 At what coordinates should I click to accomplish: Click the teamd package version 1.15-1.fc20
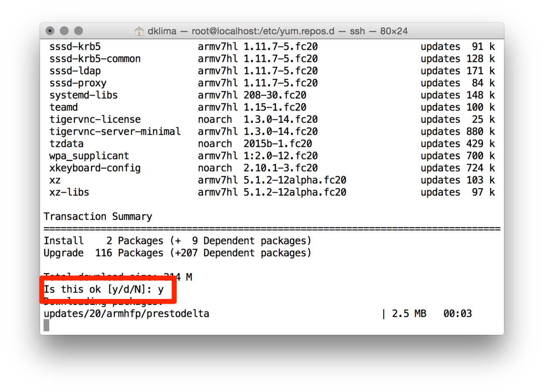point(275,107)
